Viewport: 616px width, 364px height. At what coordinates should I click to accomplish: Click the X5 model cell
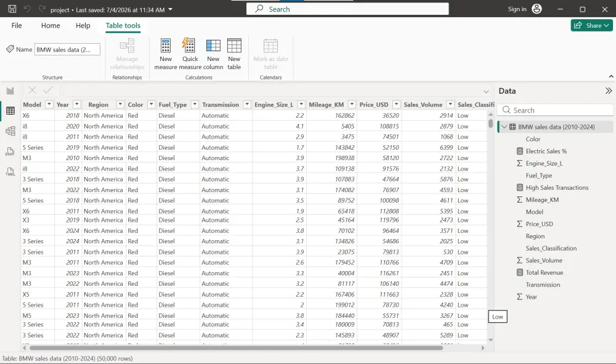(x=38, y=294)
